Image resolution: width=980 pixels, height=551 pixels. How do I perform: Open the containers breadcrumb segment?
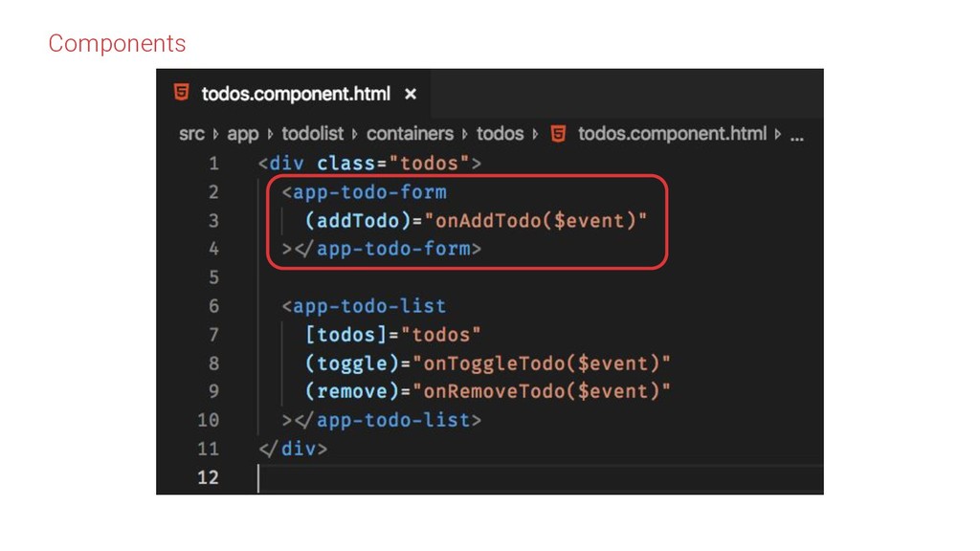coord(410,134)
